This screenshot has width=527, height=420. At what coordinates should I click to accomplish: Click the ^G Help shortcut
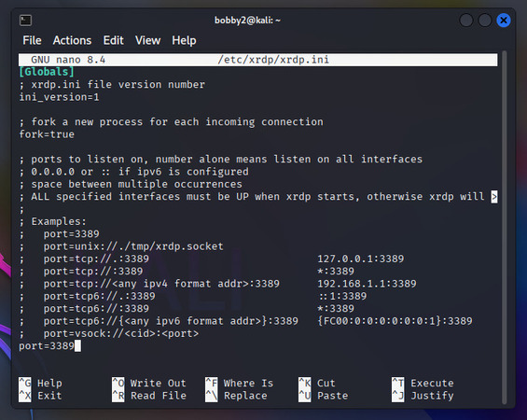pyautogui.click(x=41, y=384)
